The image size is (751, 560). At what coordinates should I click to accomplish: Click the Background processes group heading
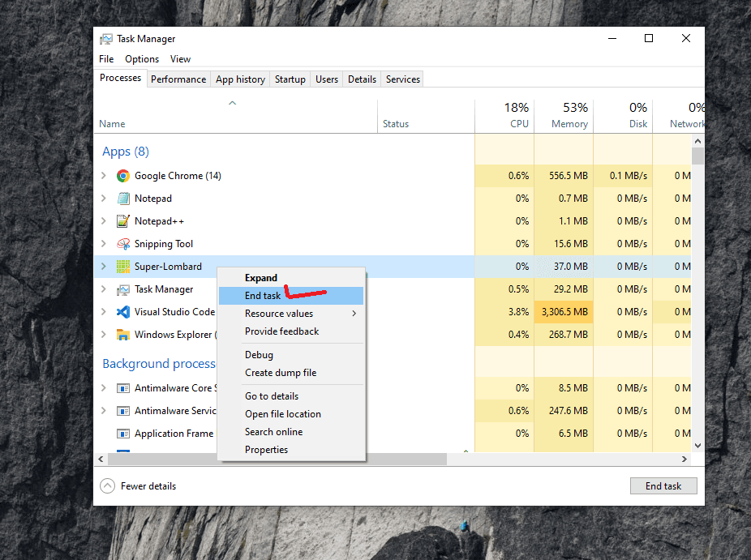[x=159, y=364]
